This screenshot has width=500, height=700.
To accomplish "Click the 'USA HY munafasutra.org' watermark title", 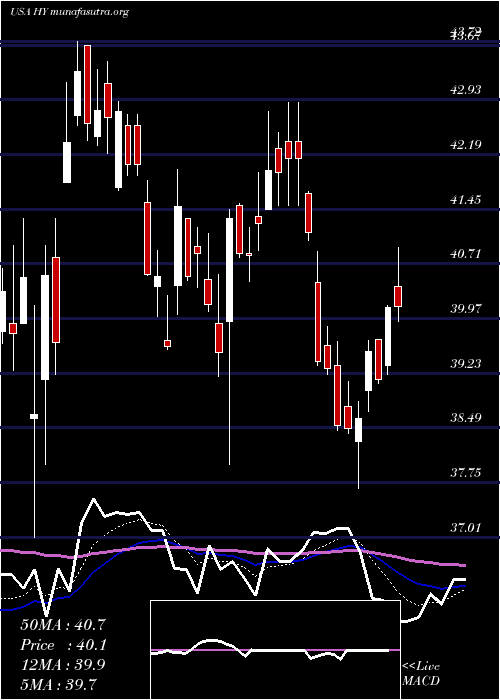I will pyautogui.click(x=69, y=12).
